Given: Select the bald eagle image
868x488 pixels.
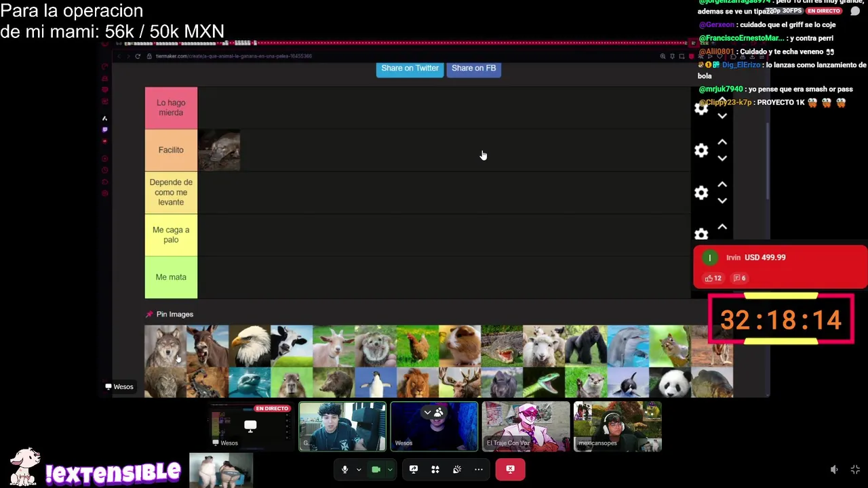Looking at the screenshot, I should tap(250, 346).
